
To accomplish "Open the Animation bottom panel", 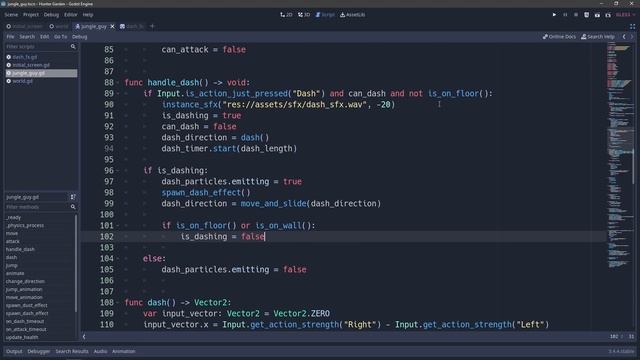I will 124,351.
